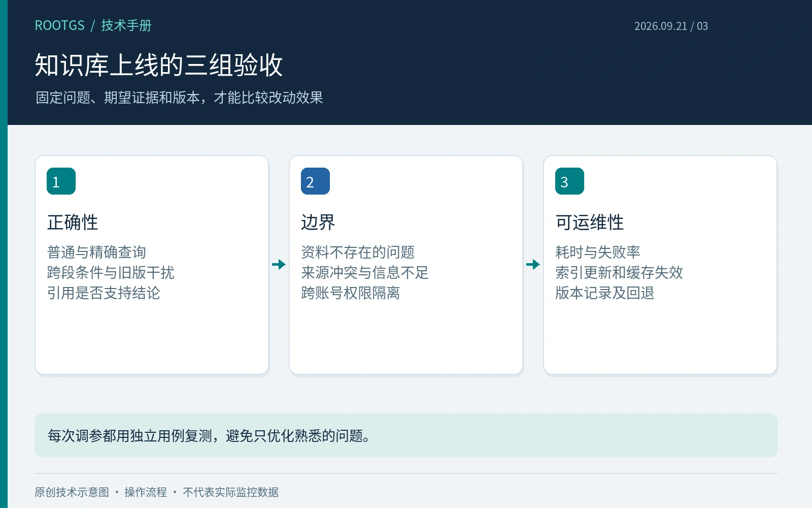Click the line 引用是否支持结论
The image size is (812, 508).
104,293
